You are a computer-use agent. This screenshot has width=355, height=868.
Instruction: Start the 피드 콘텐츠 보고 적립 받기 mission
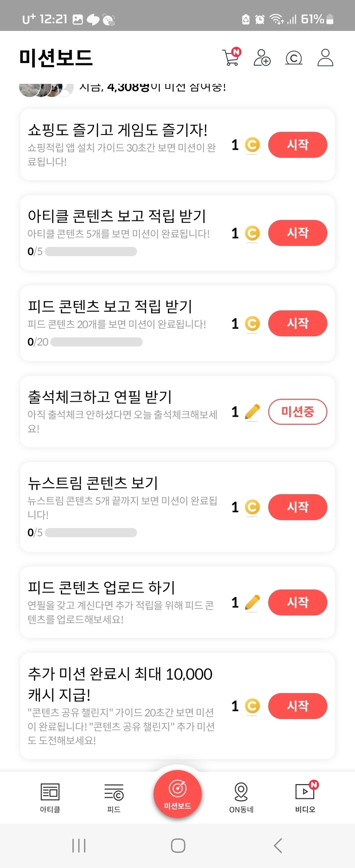coord(297,323)
